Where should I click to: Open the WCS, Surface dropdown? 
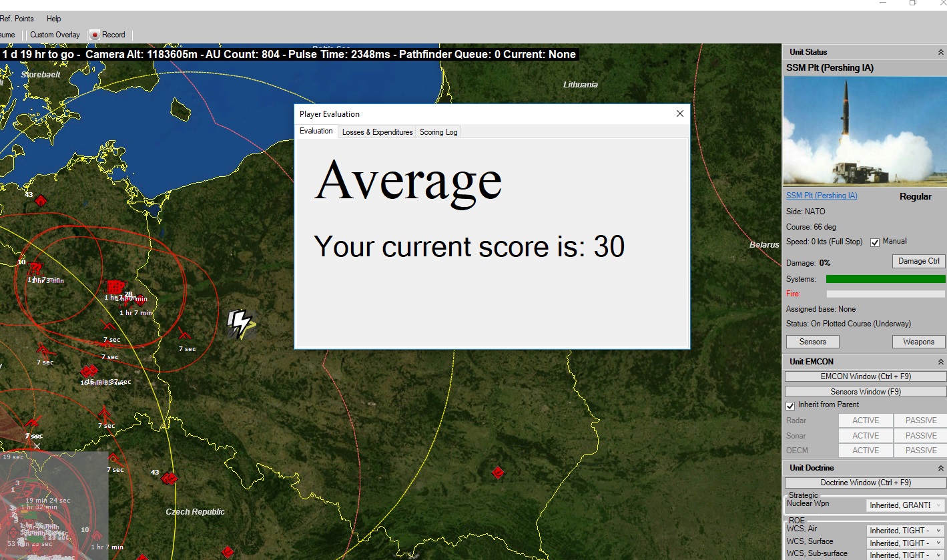coord(906,543)
